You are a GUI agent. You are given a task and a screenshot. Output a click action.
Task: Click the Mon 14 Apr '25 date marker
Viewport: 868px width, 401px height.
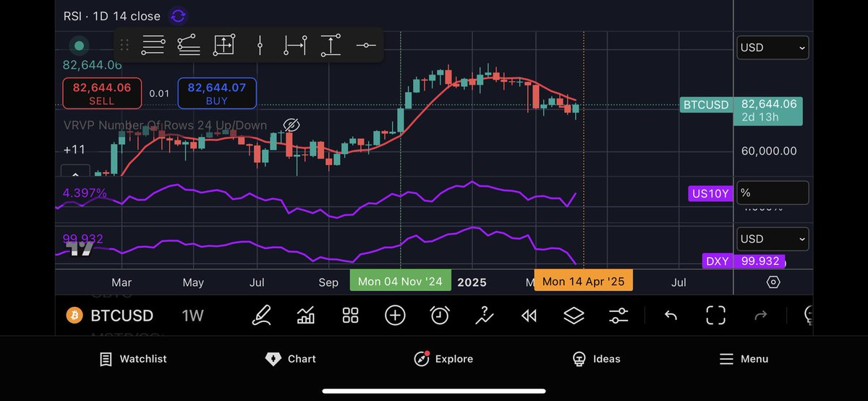coord(583,282)
